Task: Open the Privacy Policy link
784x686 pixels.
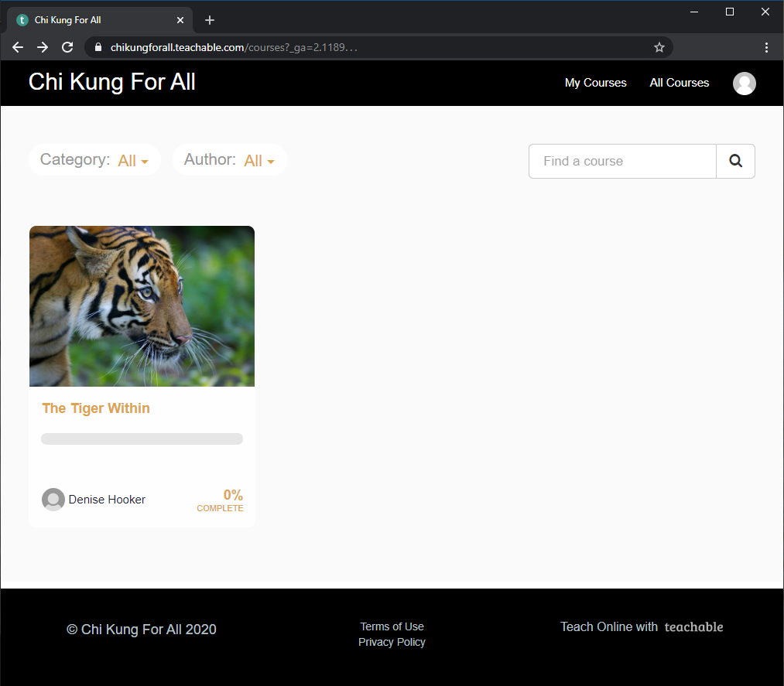Action: [392, 642]
